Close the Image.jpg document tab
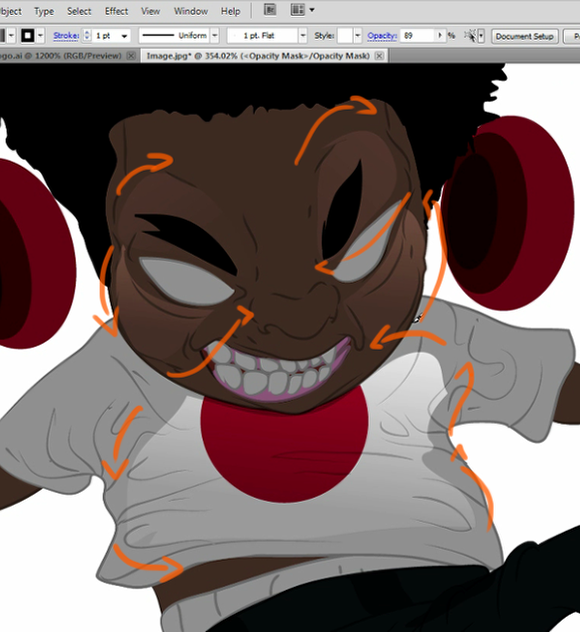 coord(379,56)
